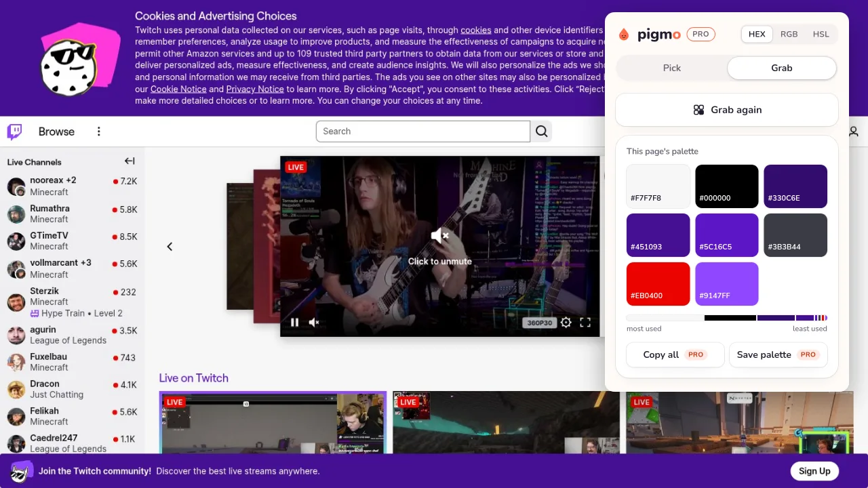This screenshot has width=868, height=488.
Task: Open the 360P30 quality badge
Action: tap(540, 323)
